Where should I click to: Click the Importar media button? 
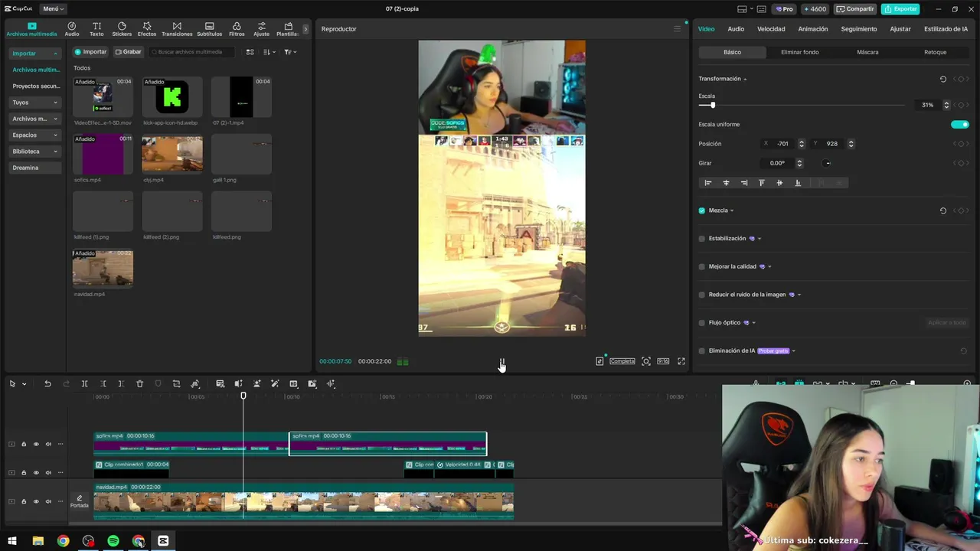click(x=90, y=52)
